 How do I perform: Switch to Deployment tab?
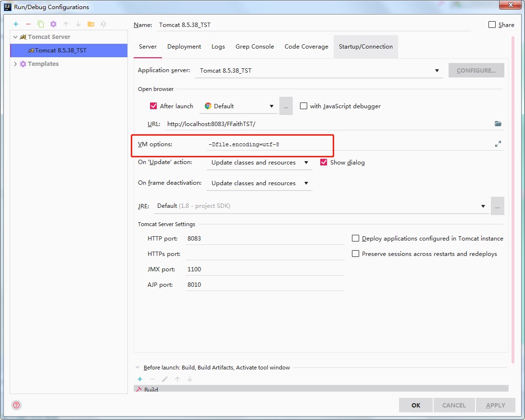click(x=184, y=47)
